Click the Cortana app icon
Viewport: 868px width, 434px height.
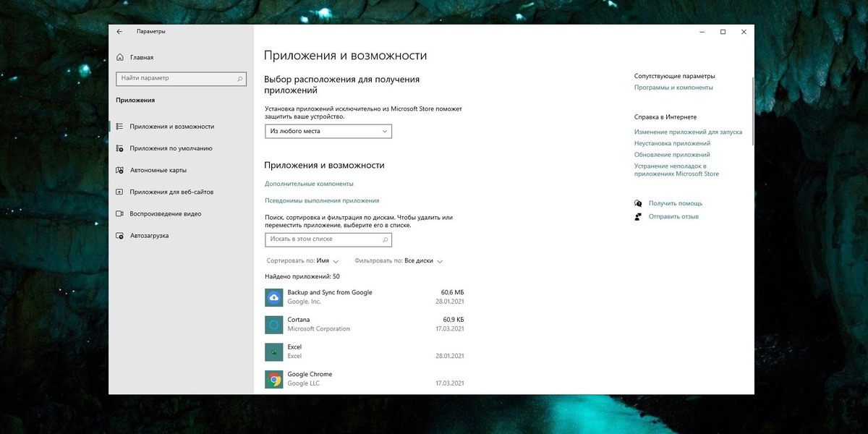pyautogui.click(x=273, y=325)
